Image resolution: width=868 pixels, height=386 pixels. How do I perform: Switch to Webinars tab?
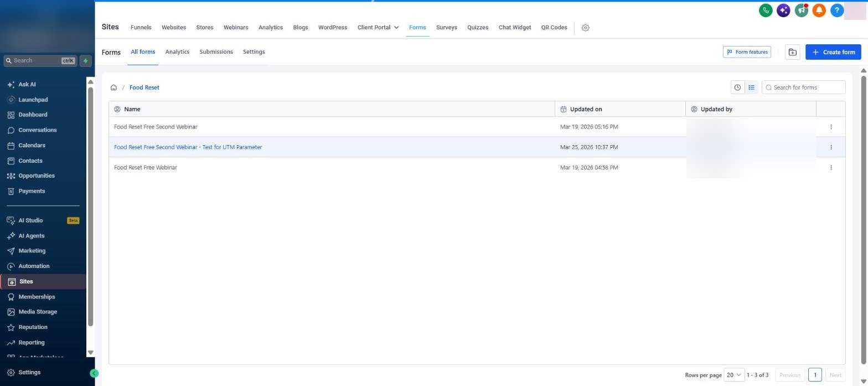click(x=236, y=28)
